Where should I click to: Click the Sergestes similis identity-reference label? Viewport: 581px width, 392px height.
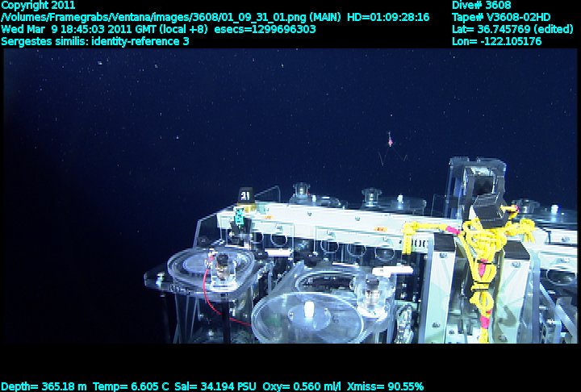(95, 40)
